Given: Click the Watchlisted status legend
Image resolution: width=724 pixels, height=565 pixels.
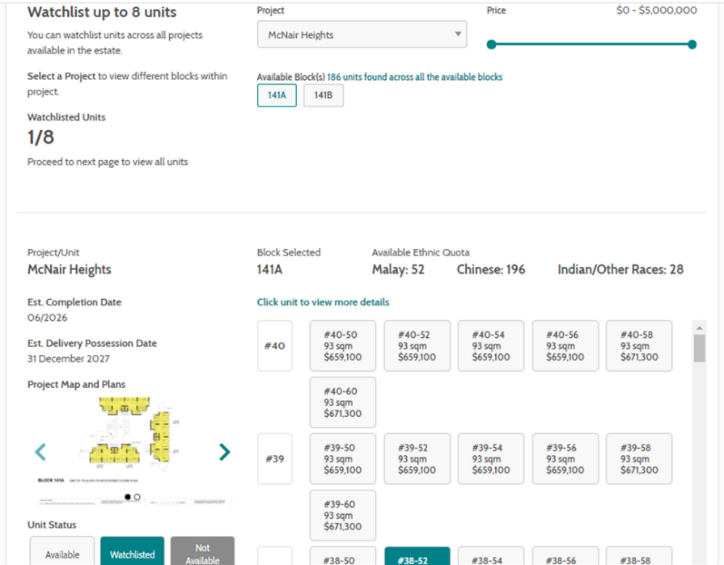Looking at the screenshot, I should 133,553.
